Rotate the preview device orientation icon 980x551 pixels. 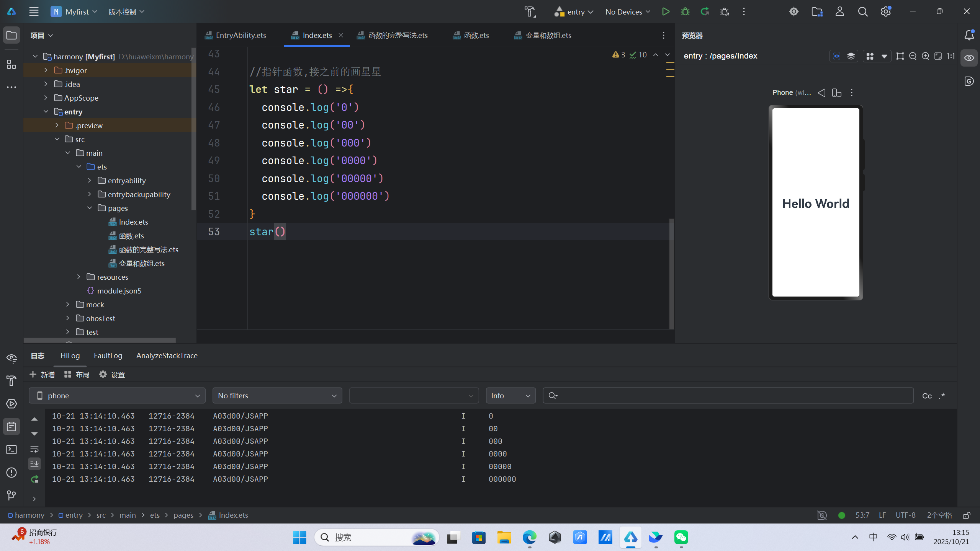coord(836,93)
